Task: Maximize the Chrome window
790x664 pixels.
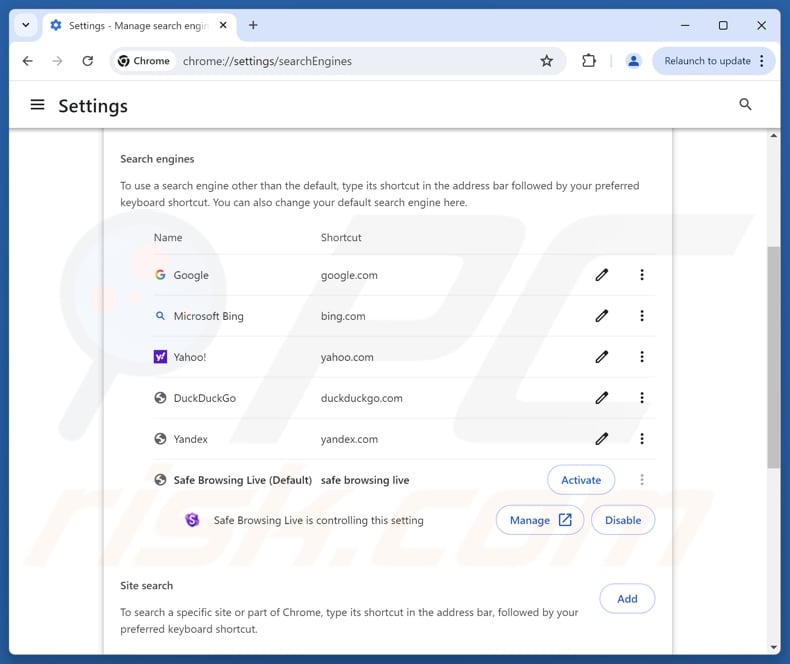Action: 723,25
